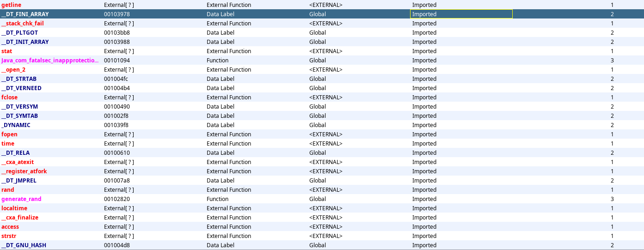Select the __register_atfork row
Viewport: 644px width, 250px height.
pyautogui.click(x=24, y=171)
